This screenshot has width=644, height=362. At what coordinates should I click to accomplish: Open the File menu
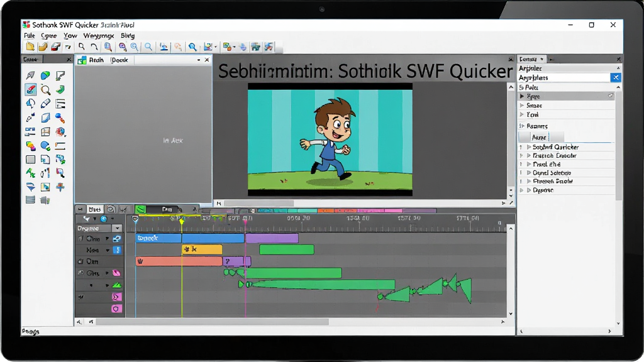click(29, 36)
